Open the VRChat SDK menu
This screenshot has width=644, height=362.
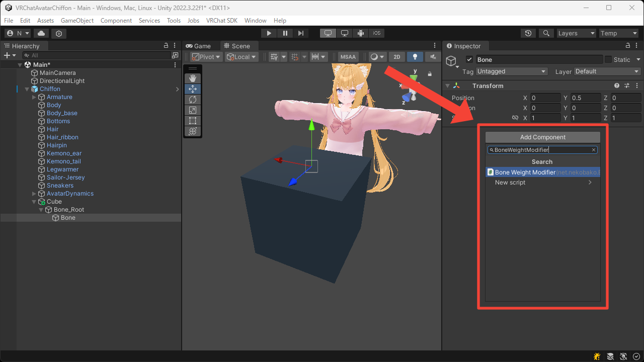pos(221,21)
